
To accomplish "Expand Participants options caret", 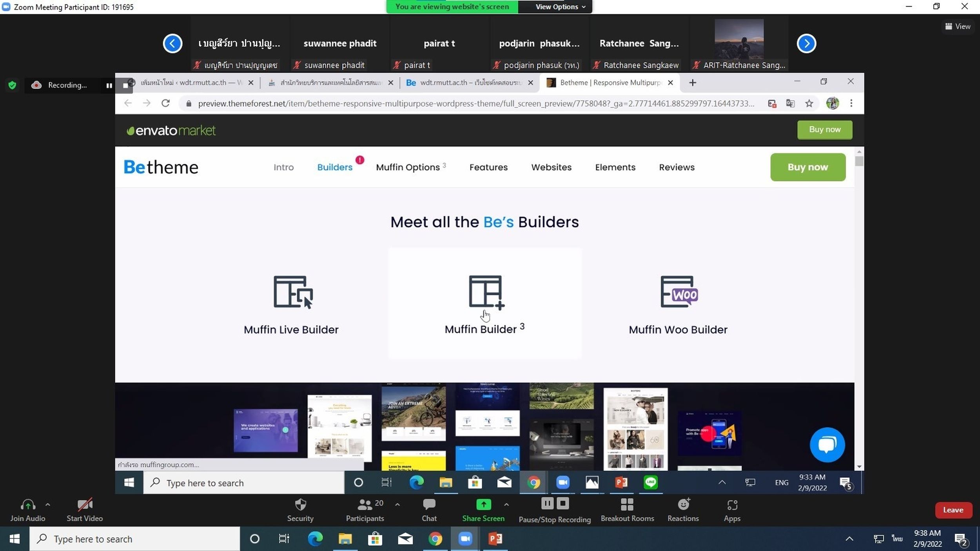I will coord(397,505).
